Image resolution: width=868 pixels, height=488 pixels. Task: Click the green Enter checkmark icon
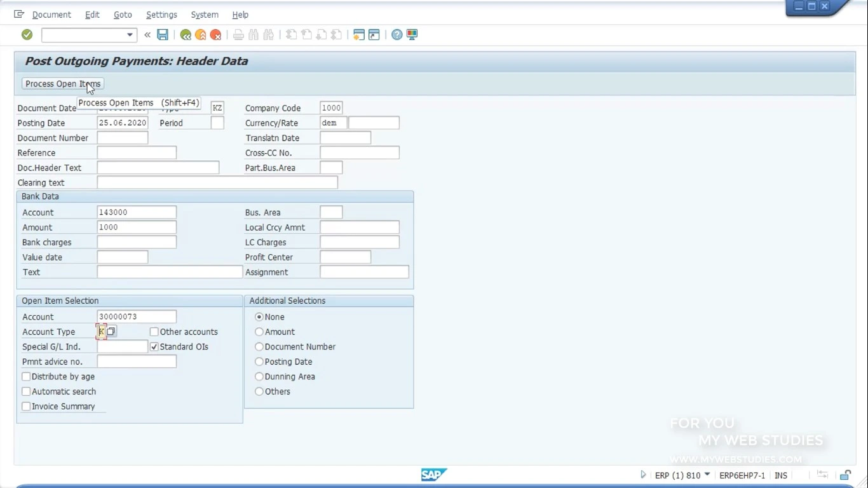(27, 35)
